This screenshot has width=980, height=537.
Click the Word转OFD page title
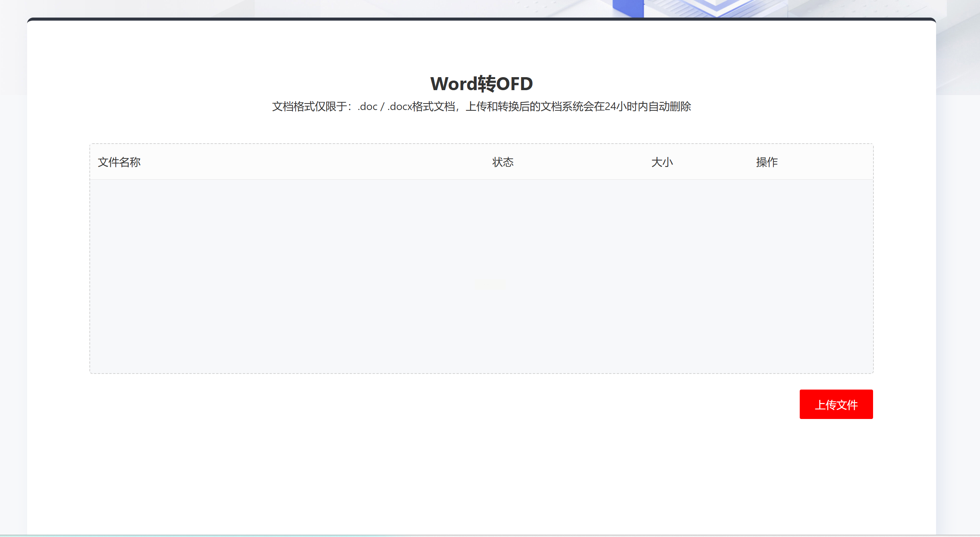tap(481, 84)
